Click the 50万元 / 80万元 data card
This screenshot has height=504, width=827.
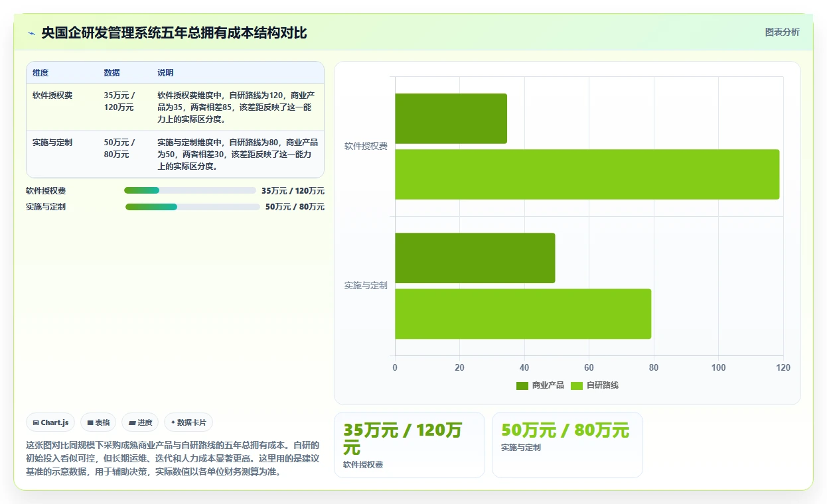point(567,445)
